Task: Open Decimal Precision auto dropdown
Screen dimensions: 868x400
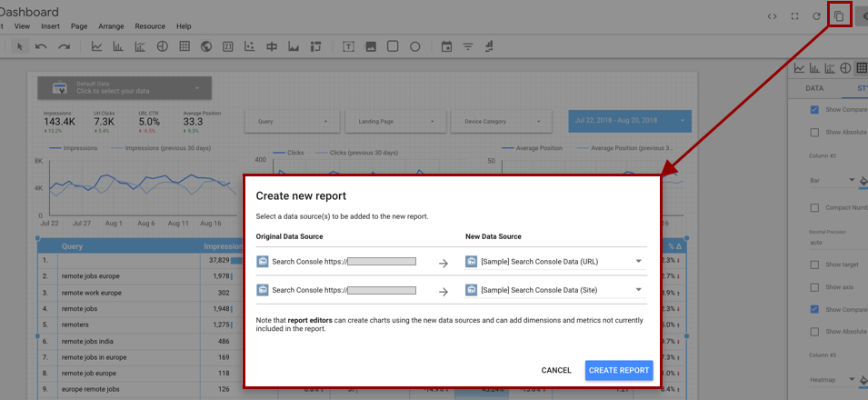Action: tap(838, 242)
